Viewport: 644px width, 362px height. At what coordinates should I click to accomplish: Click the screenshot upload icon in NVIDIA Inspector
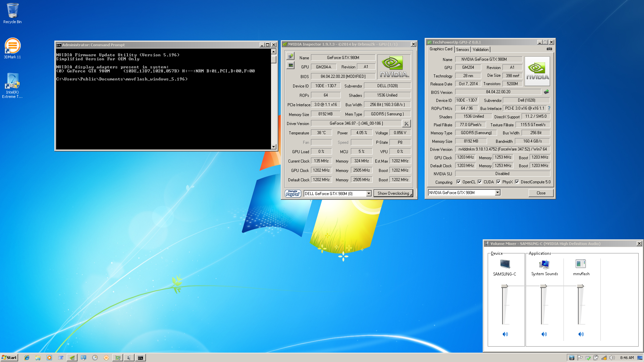point(290,56)
